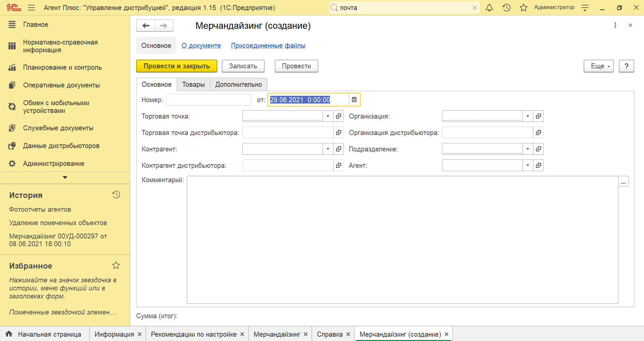Viewport: 644px width, 341px height.
Task: Open Присоединенные файлы link
Action: [x=268, y=46]
